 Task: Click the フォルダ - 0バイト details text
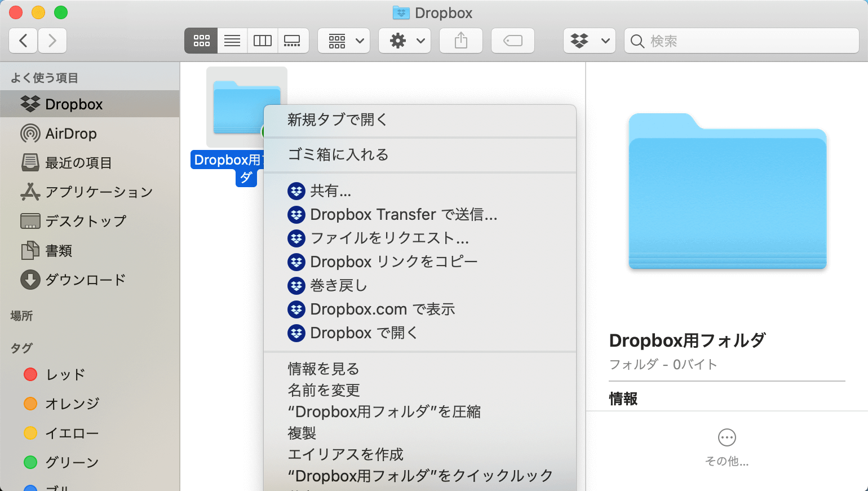coord(663,365)
